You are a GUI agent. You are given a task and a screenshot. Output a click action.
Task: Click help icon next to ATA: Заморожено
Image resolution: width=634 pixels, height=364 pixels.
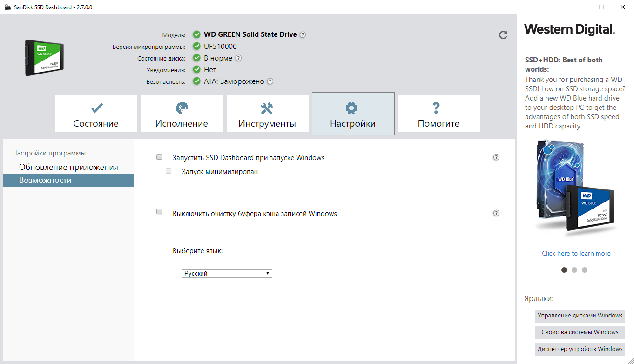[x=270, y=81]
